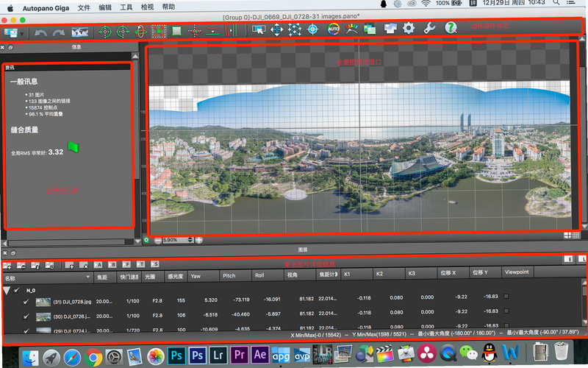The width and height of the screenshot is (588, 368).
Task: Open Finder from the Dock
Action: 30,358
